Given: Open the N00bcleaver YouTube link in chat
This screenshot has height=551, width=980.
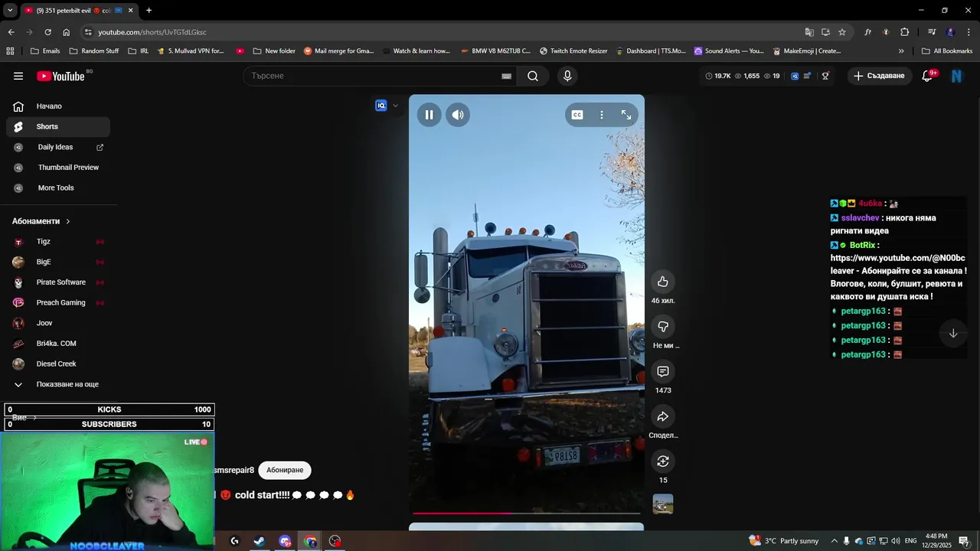Looking at the screenshot, I should pyautogui.click(x=897, y=264).
